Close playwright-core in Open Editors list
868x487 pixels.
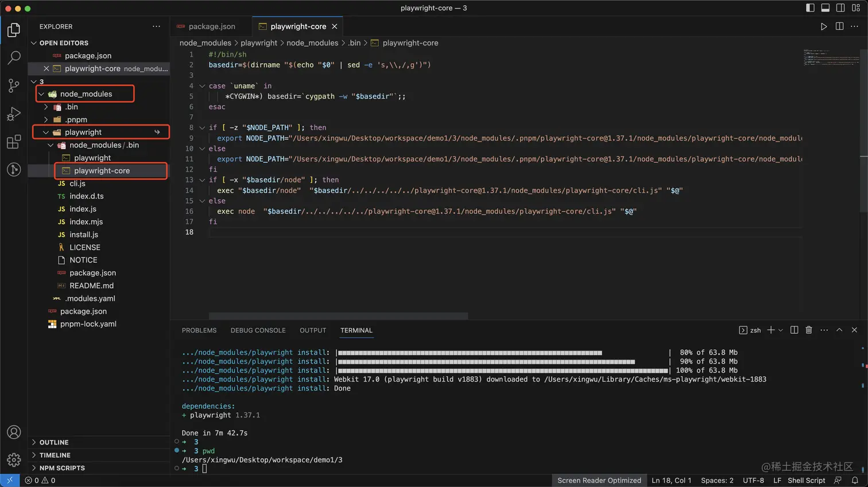46,68
